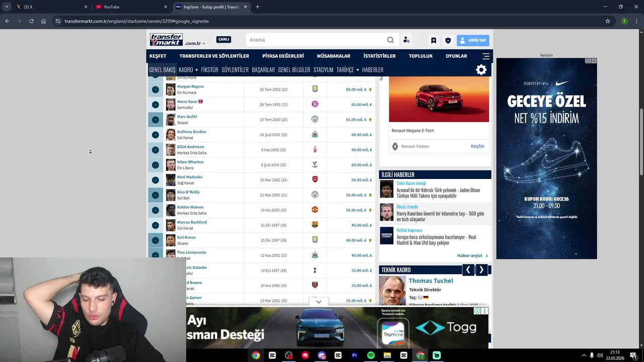This screenshot has width=644, height=362.
Task: Expand the KADRO submenu arrow
Action: (x=196, y=70)
